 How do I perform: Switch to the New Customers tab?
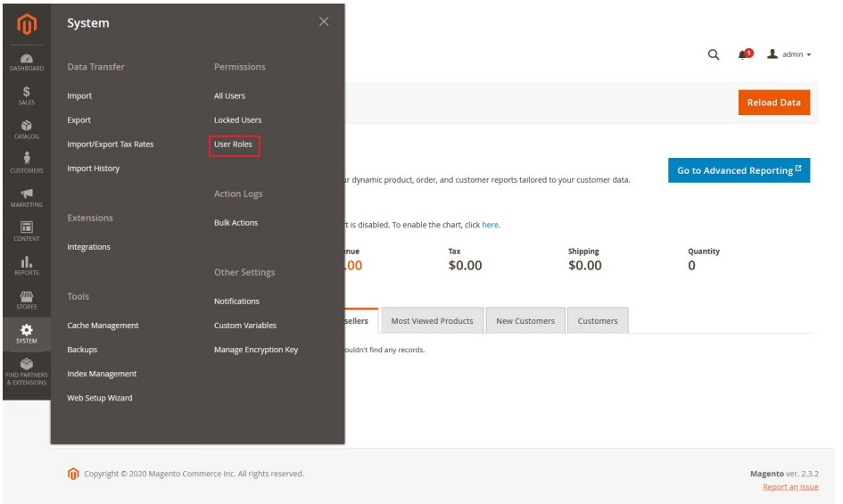[x=525, y=321]
